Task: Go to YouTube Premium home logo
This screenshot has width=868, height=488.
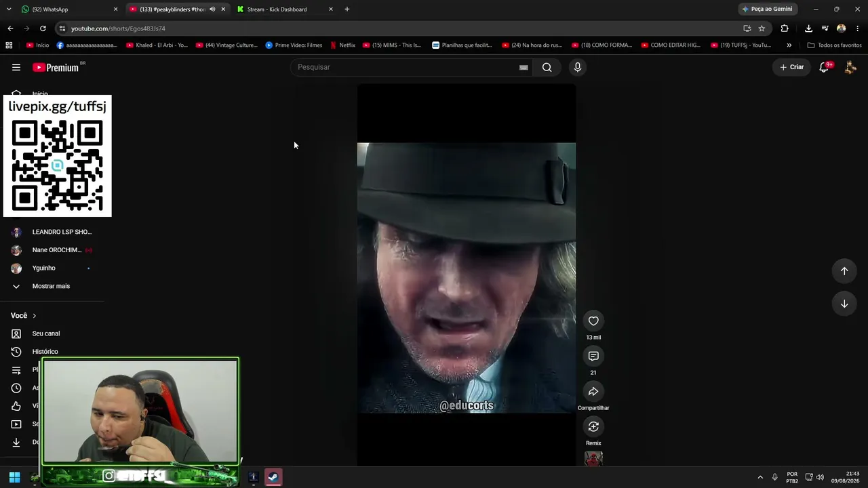Action: [56, 67]
